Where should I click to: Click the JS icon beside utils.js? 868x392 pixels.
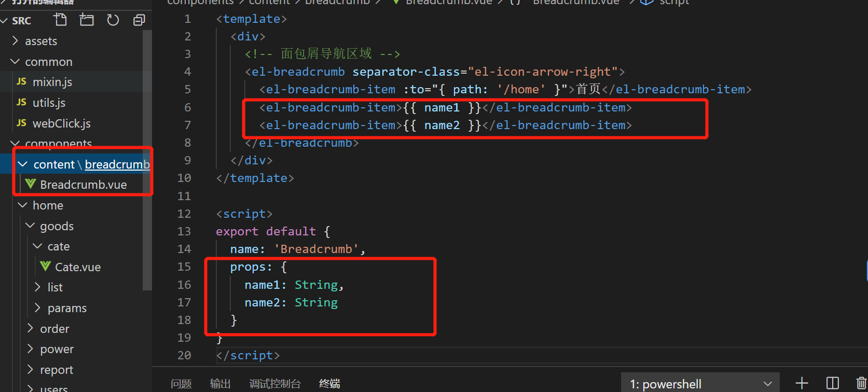[21, 102]
